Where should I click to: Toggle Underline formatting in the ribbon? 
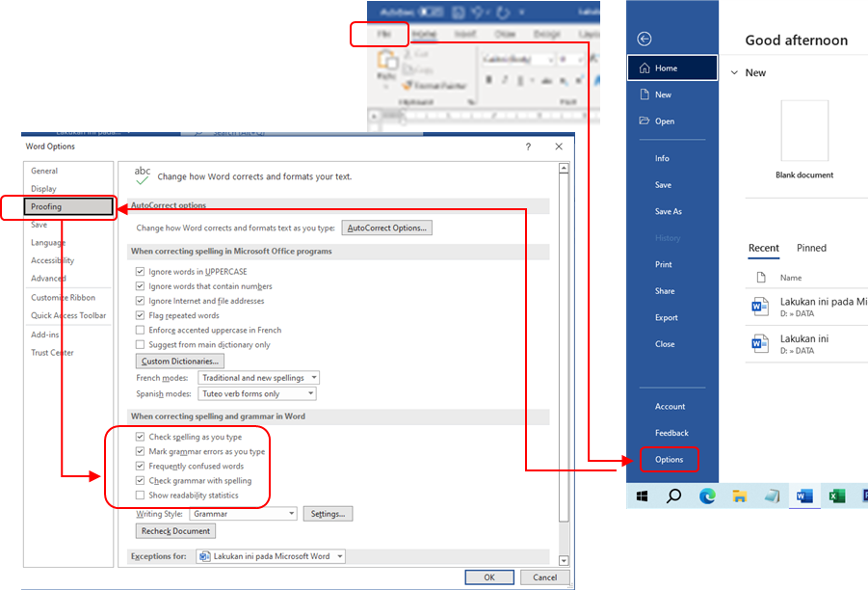(x=520, y=81)
